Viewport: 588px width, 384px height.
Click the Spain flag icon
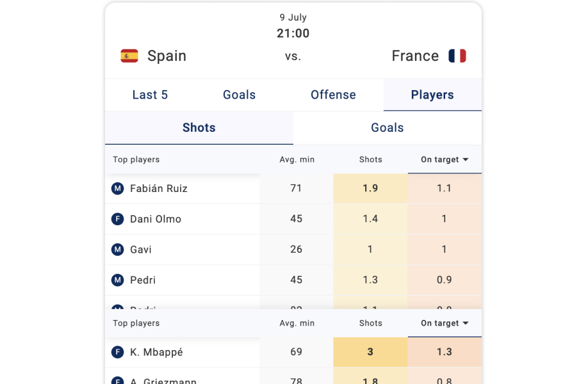(129, 56)
